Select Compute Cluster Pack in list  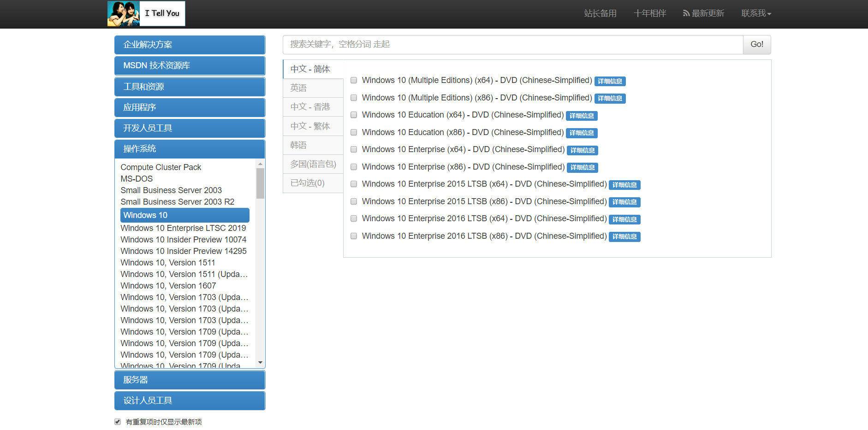[161, 167]
